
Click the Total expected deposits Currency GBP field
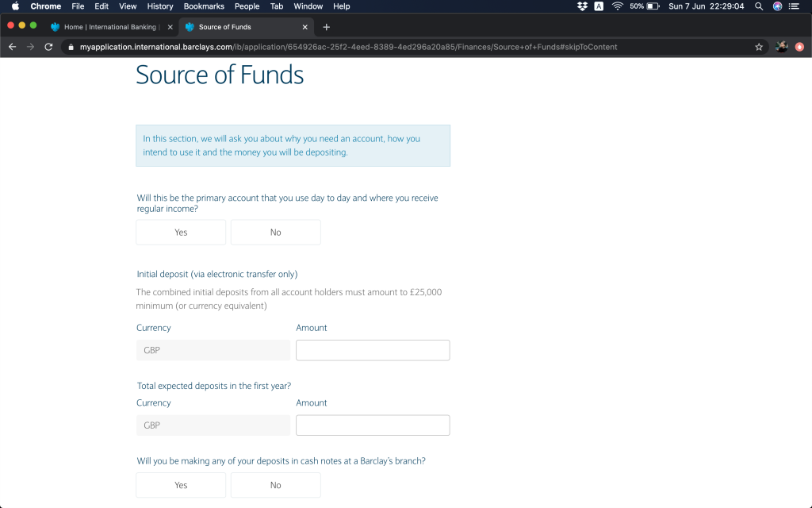(213, 425)
